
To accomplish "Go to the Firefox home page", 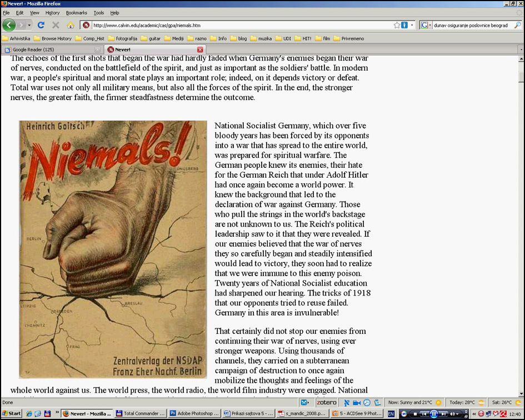I will [x=70, y=25].
